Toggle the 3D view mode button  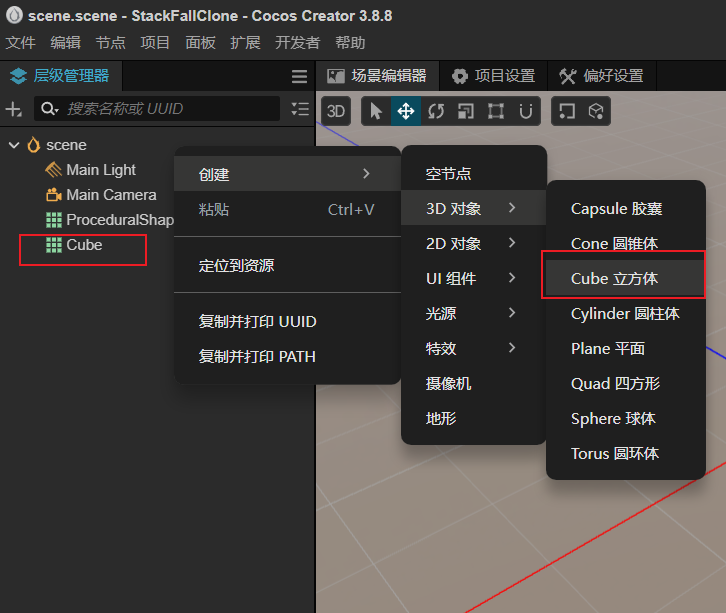tap(336, 111)
